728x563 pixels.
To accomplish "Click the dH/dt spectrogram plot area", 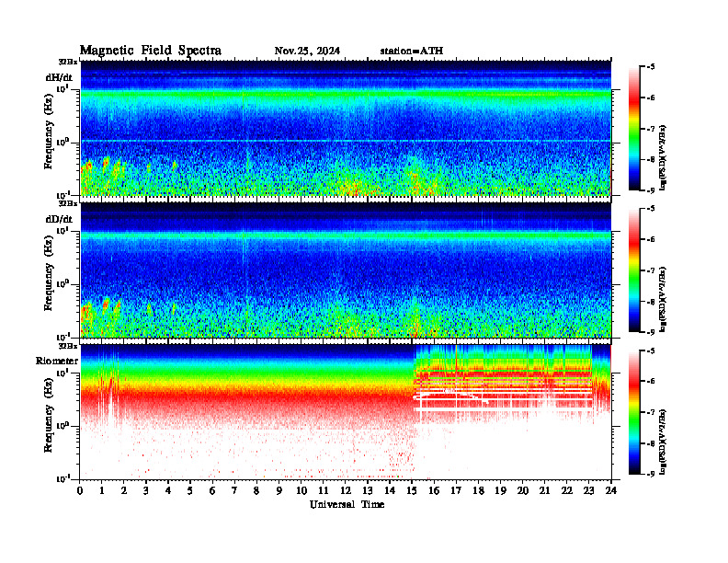I will click(346, 128).
